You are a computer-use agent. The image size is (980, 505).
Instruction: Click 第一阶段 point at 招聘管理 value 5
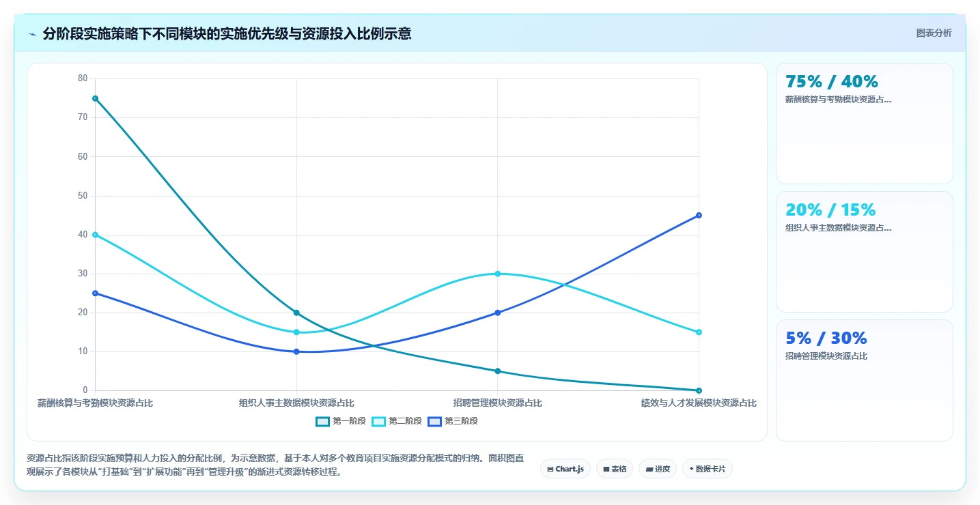coord(498,371)
